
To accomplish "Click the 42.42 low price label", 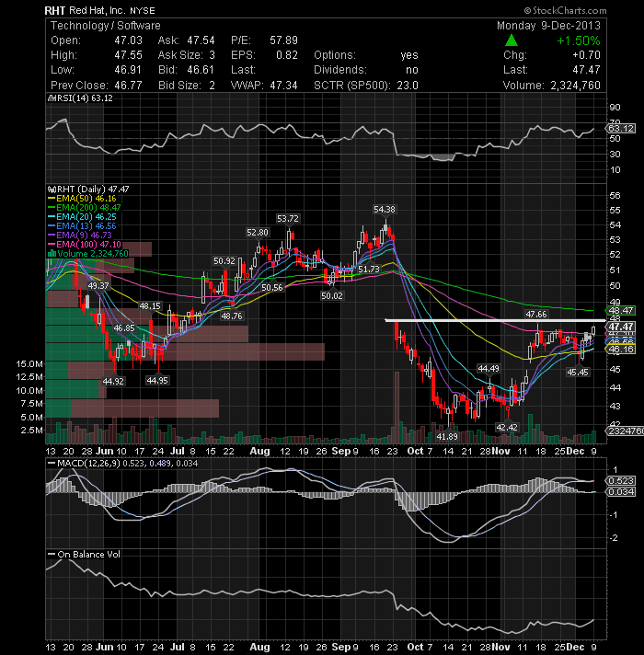I will pos(507,428).
